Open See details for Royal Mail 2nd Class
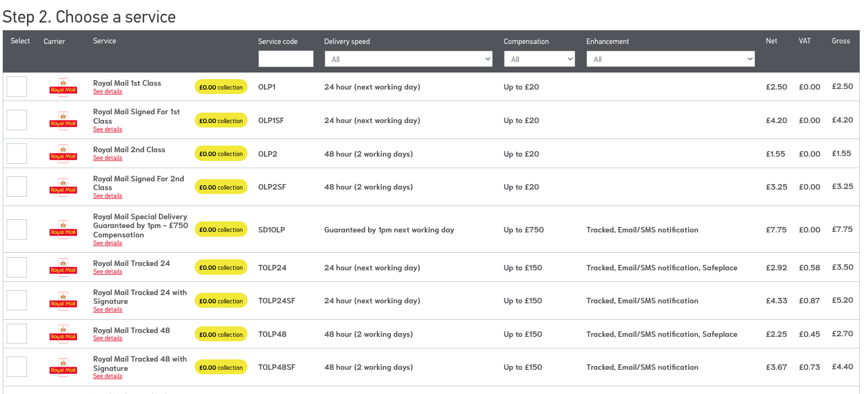The width and height of the screenshot is (868, 394). point(108,158)
